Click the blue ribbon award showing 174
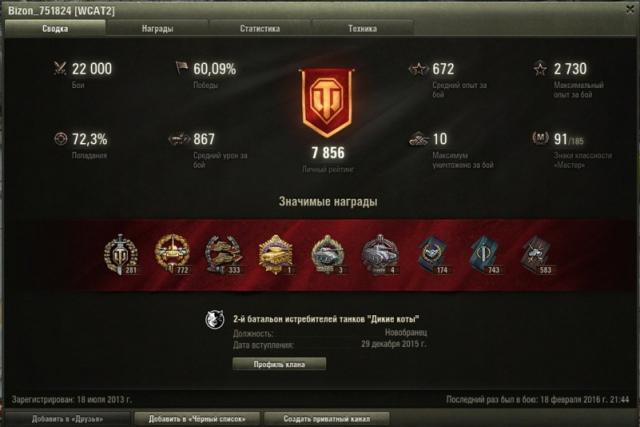This screenshot has width=640, height=427. coord(432,255)
